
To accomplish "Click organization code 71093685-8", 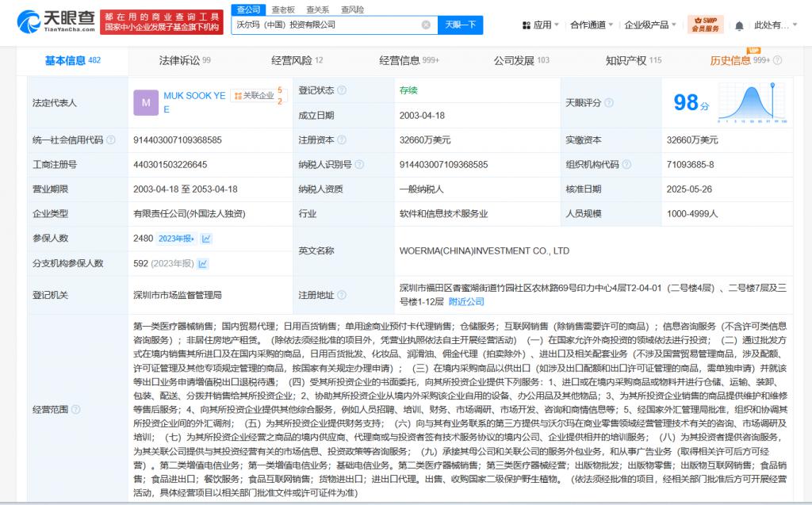I will point(690,165).
